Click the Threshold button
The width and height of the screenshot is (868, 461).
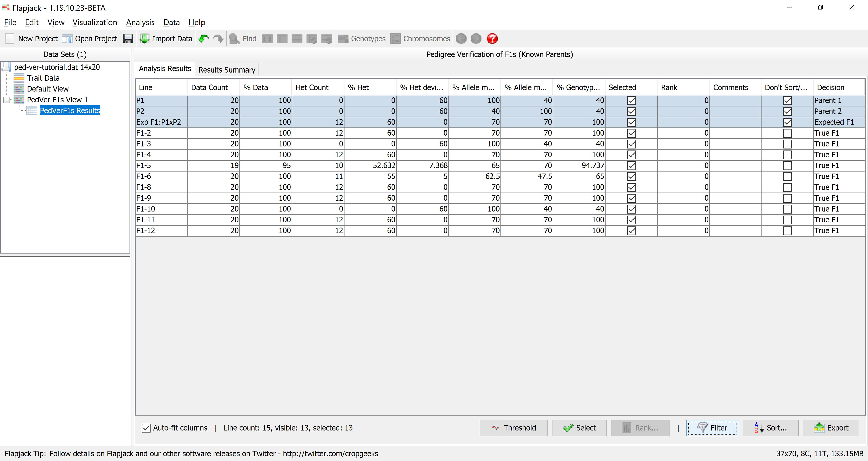514,428
